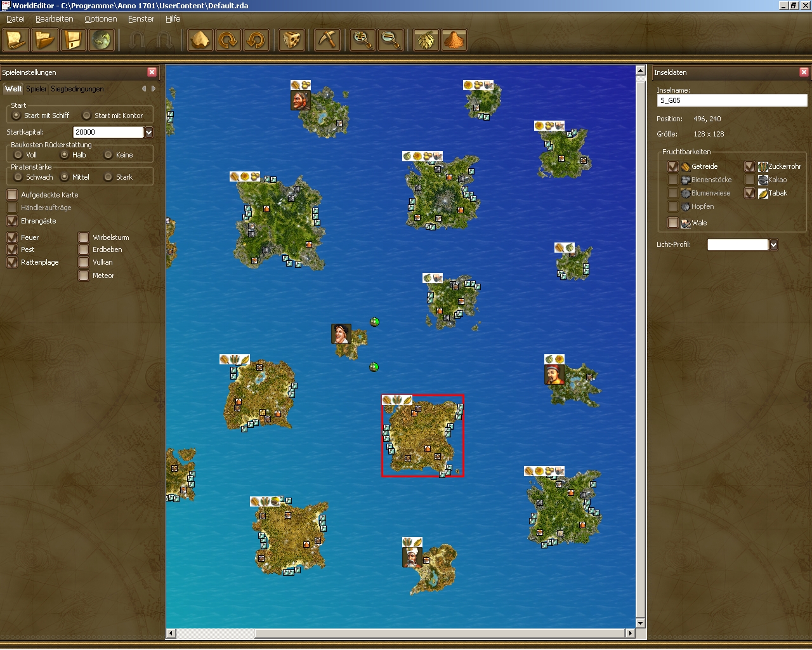Image resolution: width=812 pixels, height=650 pixels.
Task: Switch to the Siegbedingungen tab
Action: pos(77,89)
